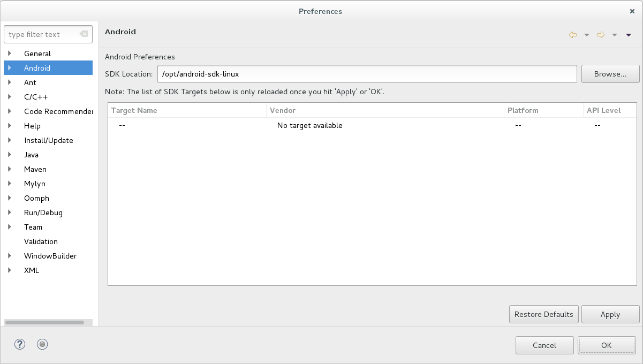Click the Cancel button

pyautogui.click(x=544, y=345)
